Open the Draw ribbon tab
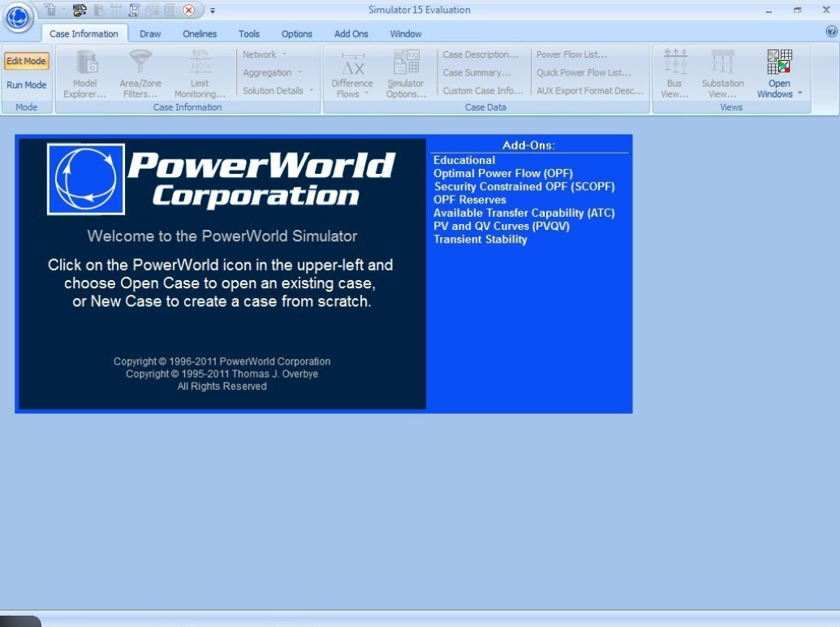840x627 pixels. pos(150,34)
